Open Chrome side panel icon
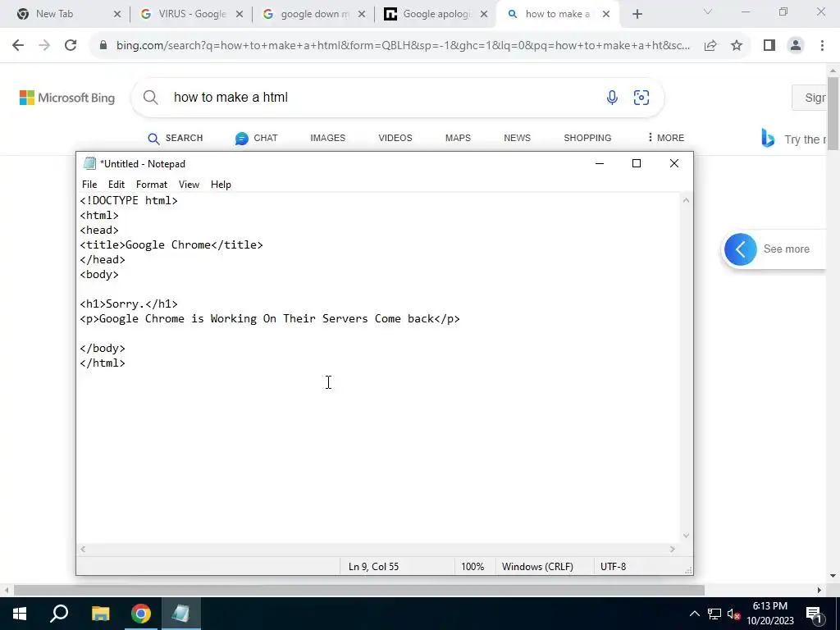This screenshot has width=840, height=630. [x=769, y=46]
